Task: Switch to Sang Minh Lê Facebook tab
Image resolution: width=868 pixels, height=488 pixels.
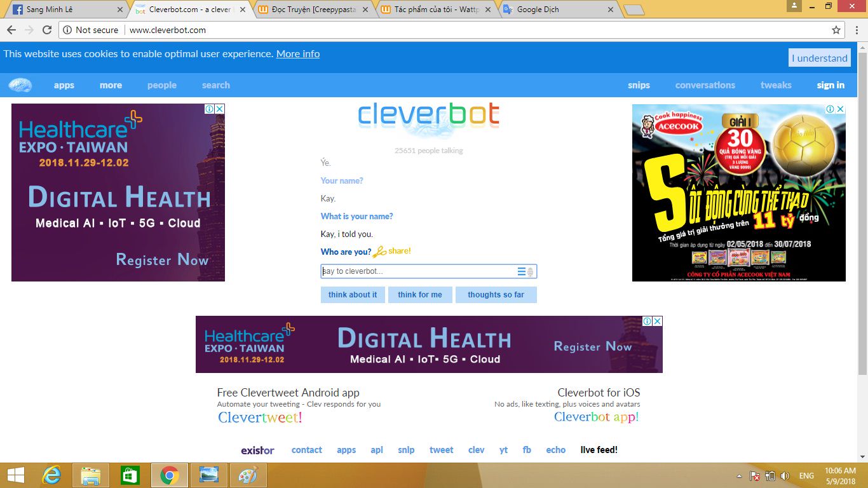Action: point(67,10)
